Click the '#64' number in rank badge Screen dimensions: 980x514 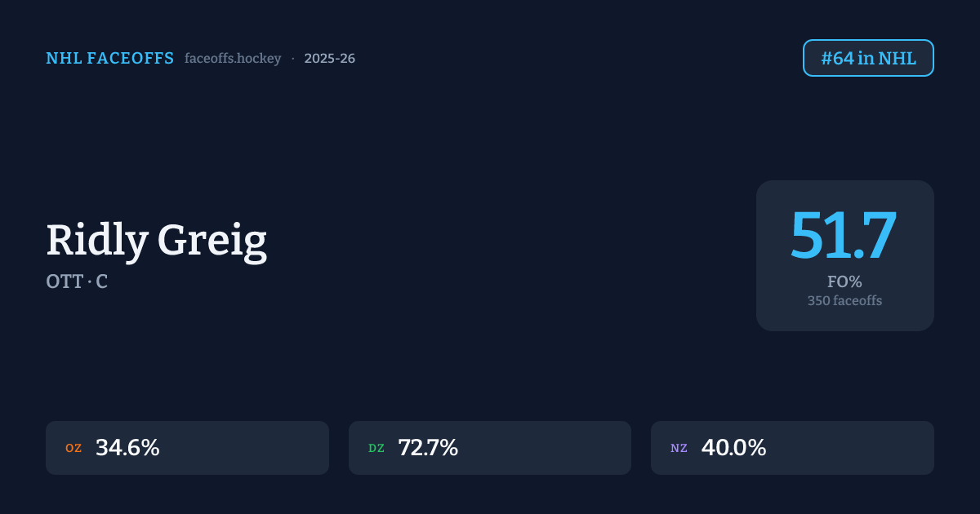click(x=837, y=58)
